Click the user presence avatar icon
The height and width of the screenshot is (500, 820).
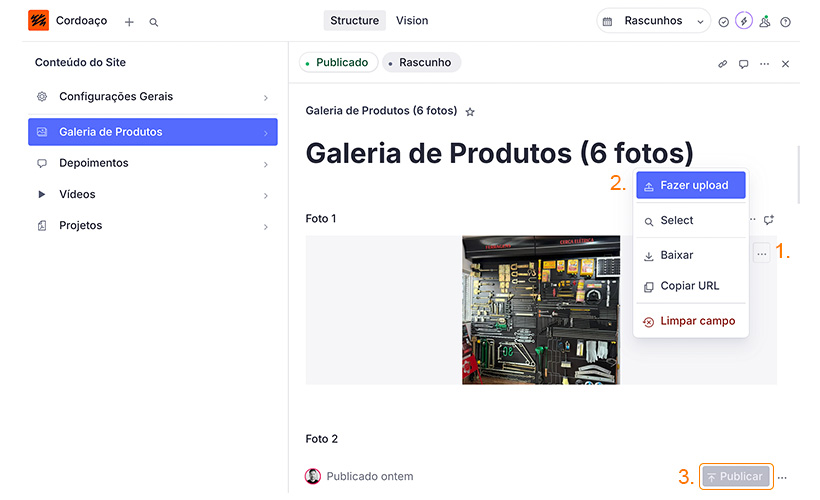pos(765,21)
